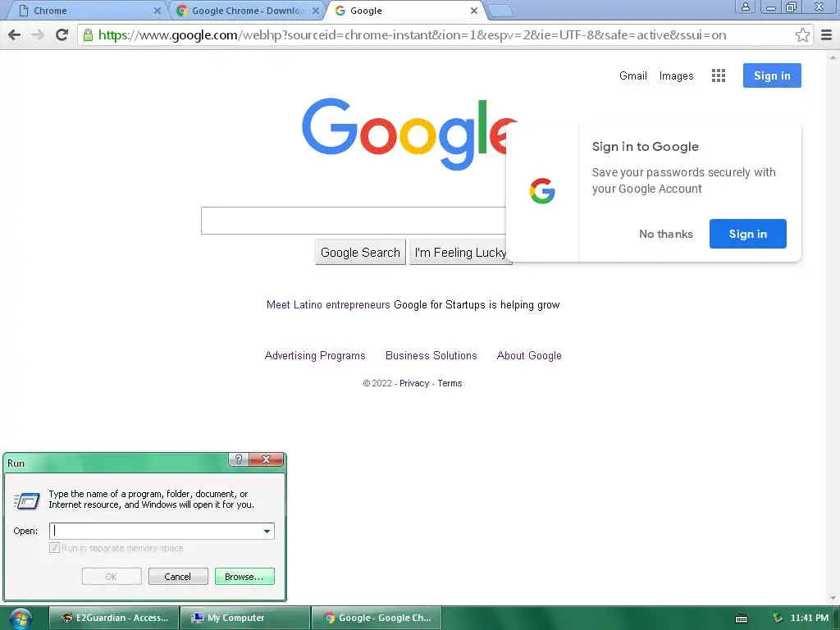Click the network tray icon
Image resolution: width=840 pixels, height=630 pixels.
point(778,619)
